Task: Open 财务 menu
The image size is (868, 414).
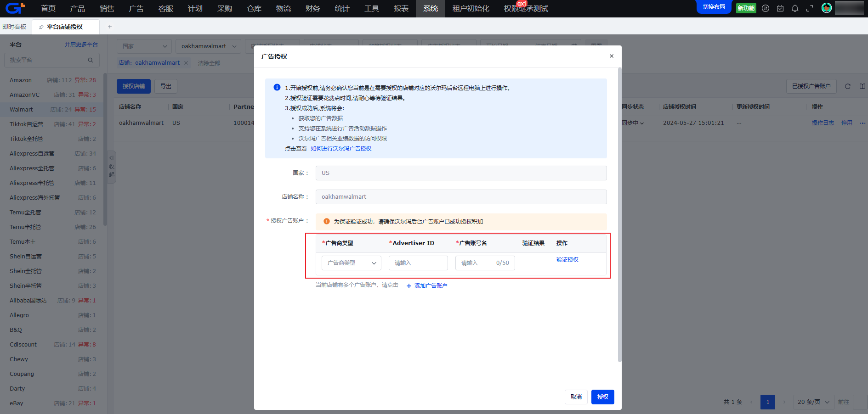Action: [313, 9]
